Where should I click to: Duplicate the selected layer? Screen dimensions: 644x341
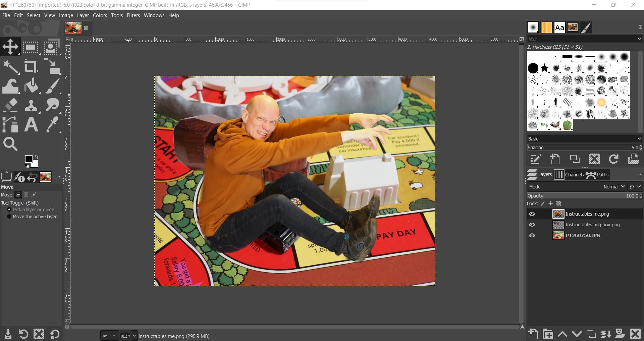[591, 334]
